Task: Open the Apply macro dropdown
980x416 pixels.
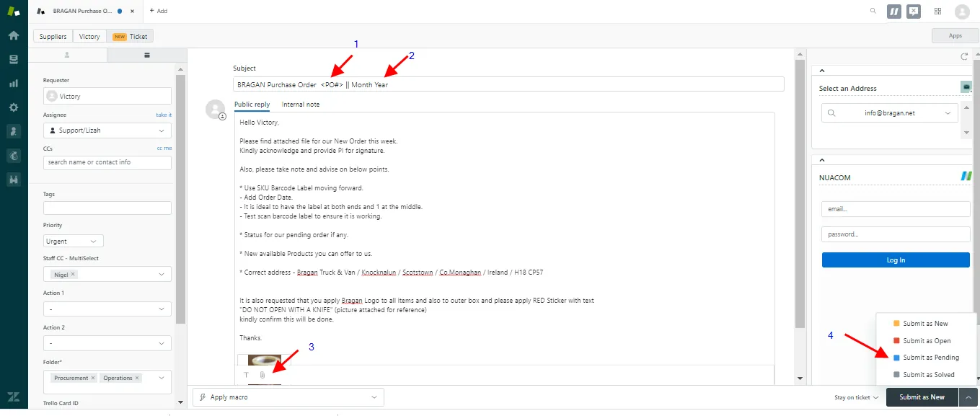Action: [288, 397]
